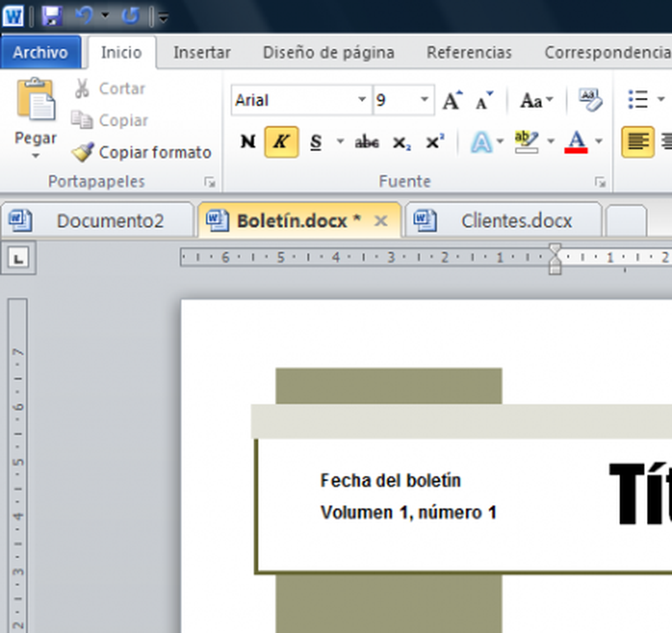Open the font size dropdown

pos(423,100)
